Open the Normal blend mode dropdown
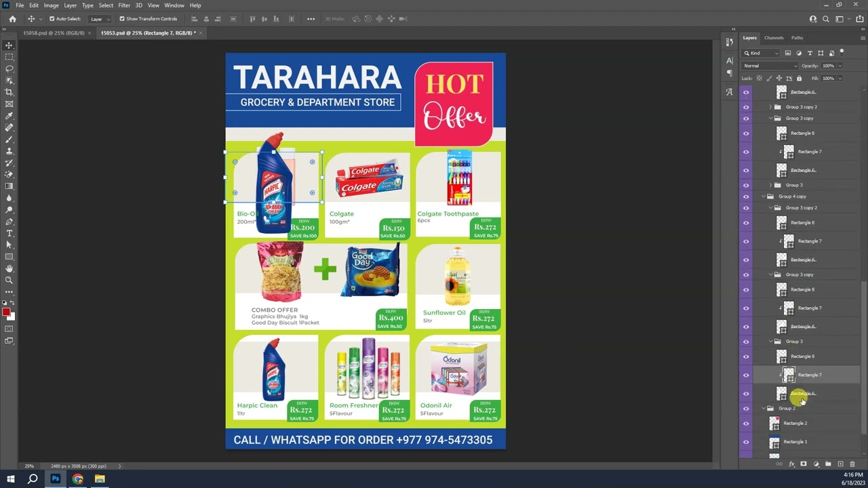The image size is (868, 488). [770, 66]
